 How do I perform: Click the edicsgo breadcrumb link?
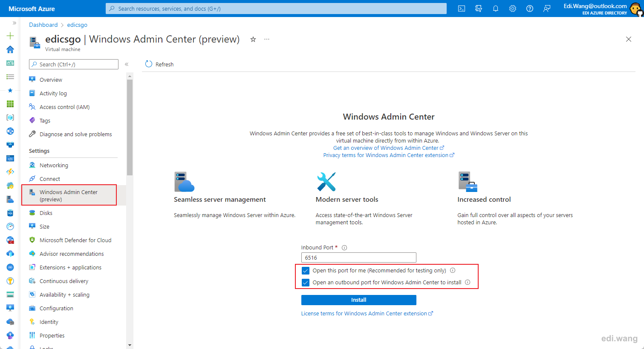(x=77, y=25)
